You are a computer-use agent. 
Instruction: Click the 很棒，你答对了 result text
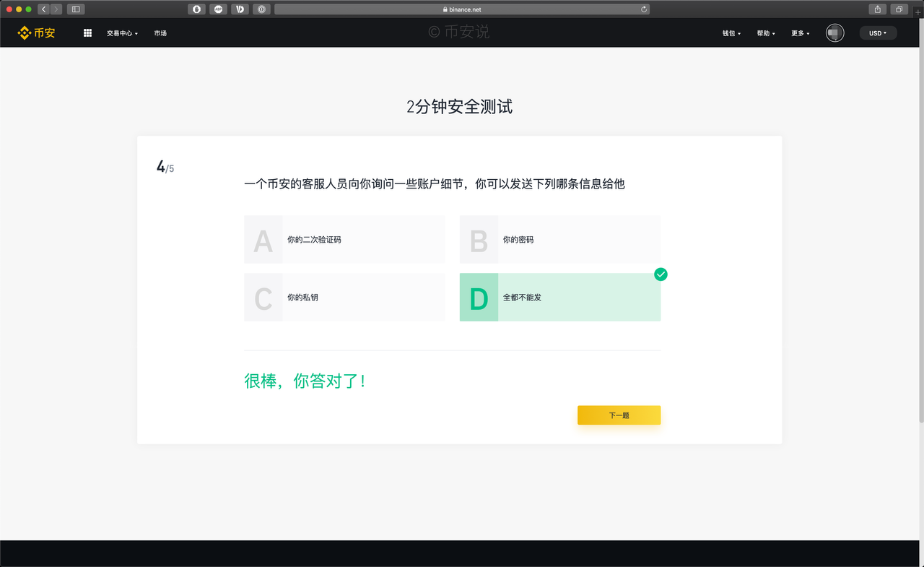point(305,381)
